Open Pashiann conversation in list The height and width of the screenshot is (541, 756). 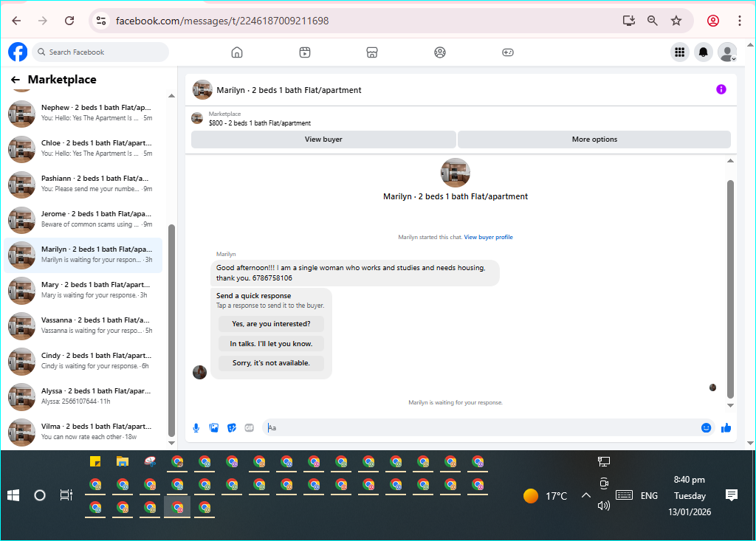pyautogui.click(x=83, y=184)
